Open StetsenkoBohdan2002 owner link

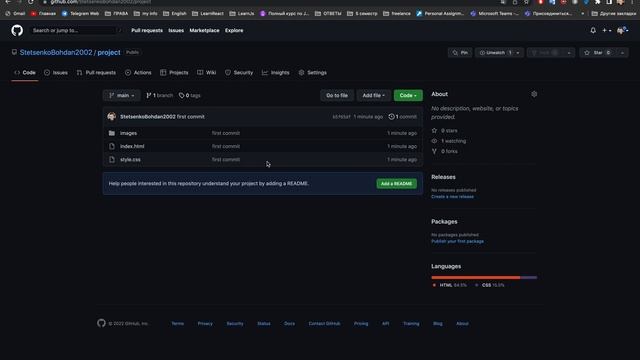coord(56,53)
